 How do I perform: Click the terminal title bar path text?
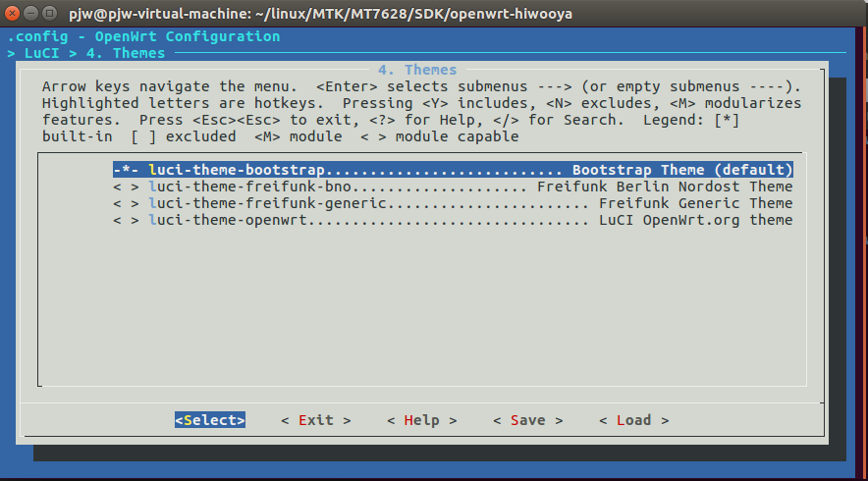(x=320, y=14)
